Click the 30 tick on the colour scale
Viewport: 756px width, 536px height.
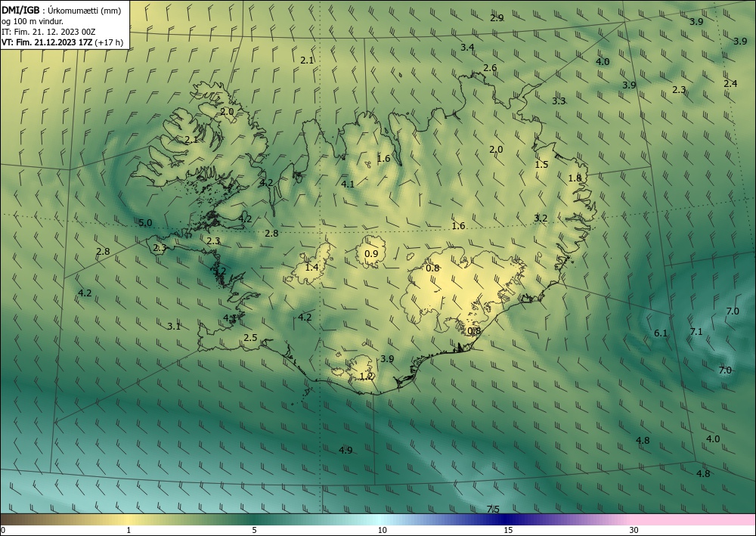click(x=634, y=530)
